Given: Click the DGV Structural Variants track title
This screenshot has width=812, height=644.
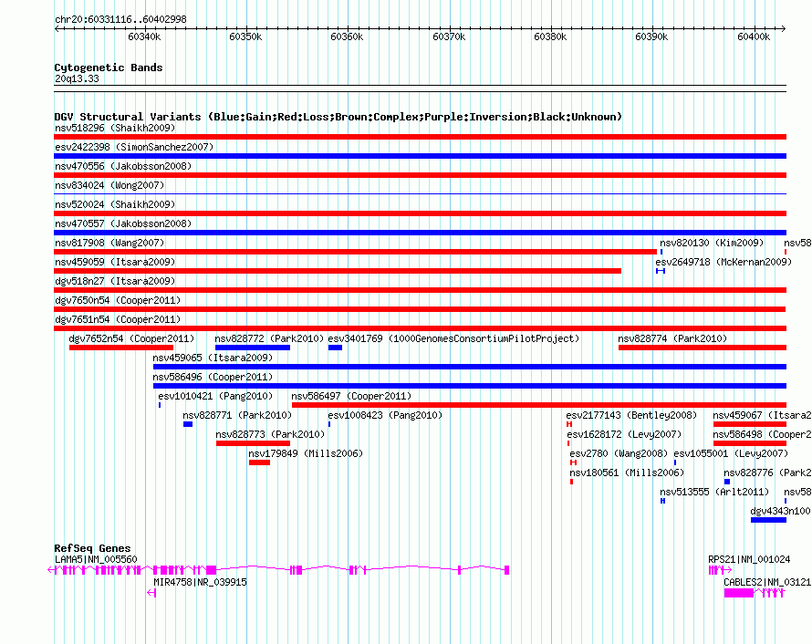Looking at the screenshot, I should pos(338,117).
